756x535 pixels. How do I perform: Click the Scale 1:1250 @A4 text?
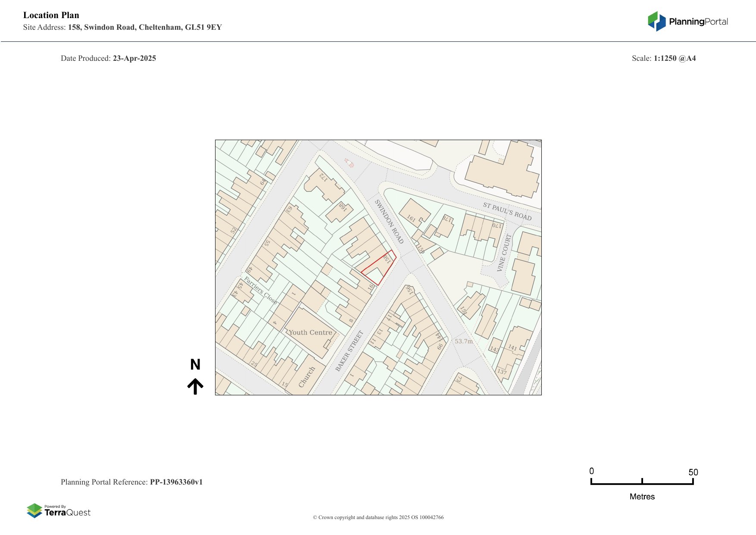[663, 58]
